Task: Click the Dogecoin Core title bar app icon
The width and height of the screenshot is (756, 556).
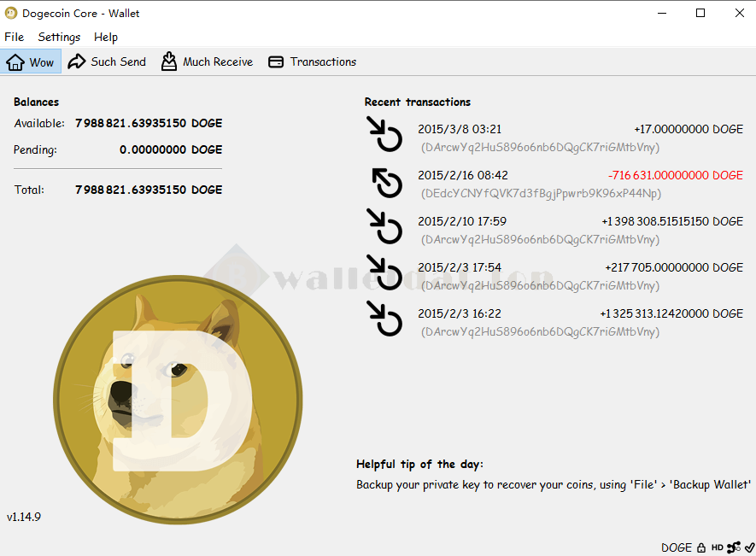Action: pyautogui.click(x=11, y=13)
